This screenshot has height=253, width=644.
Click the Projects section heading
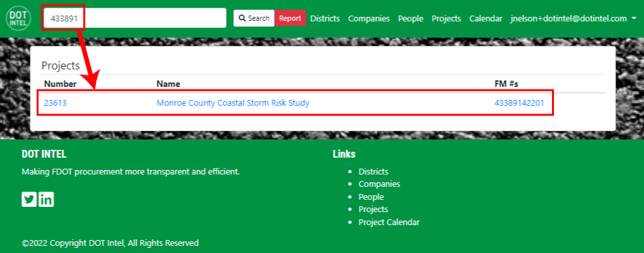point(60,66)
